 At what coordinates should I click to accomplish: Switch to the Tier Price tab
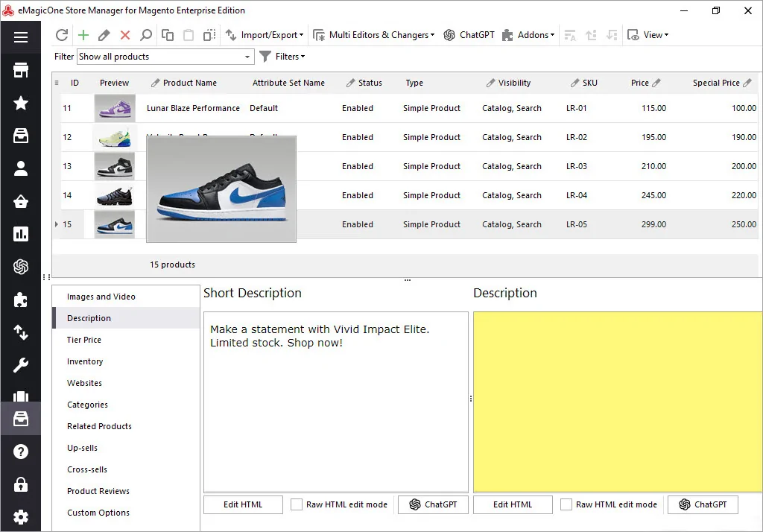tap(126, 340)
